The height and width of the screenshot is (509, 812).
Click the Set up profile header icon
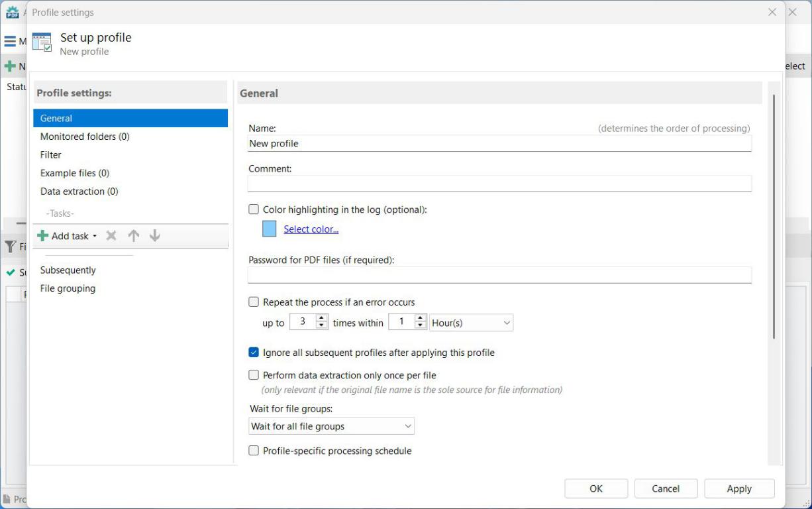[42, 42]
